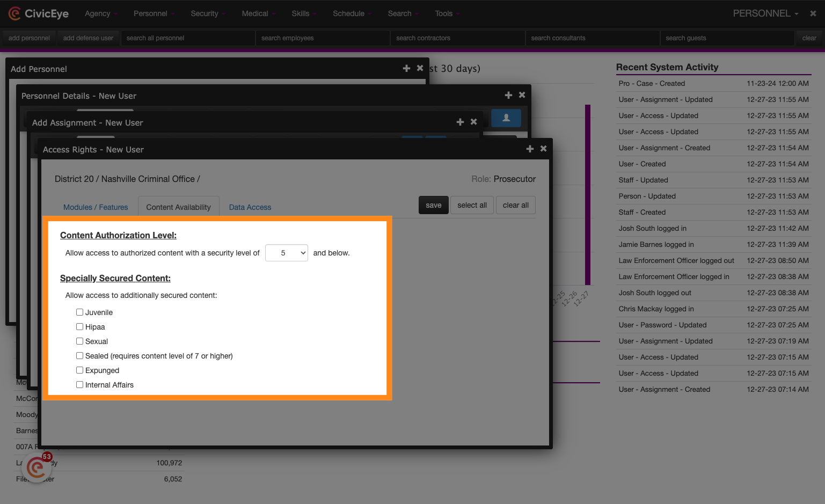
Task: Toggle Expunged content access
Action: pos(79,370)
